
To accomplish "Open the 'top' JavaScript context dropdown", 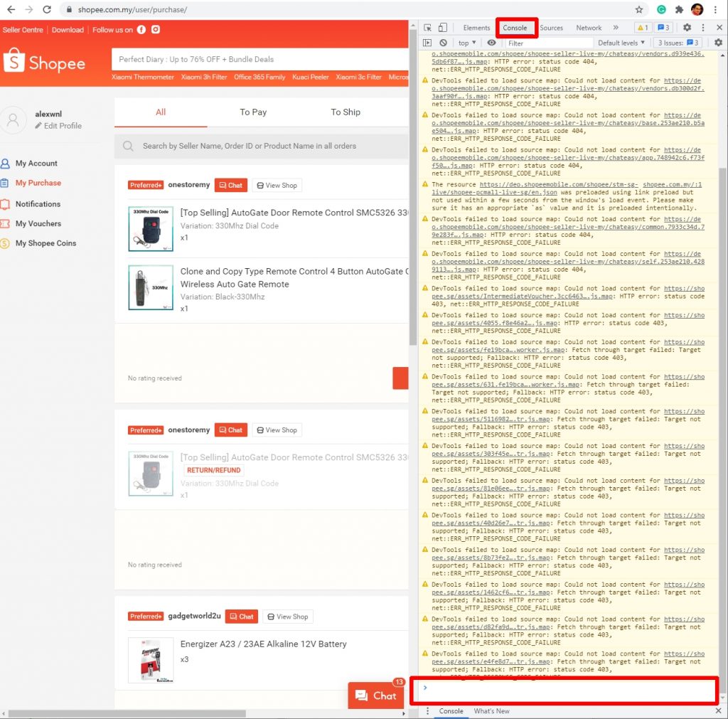I will click(x=467, y=43).
